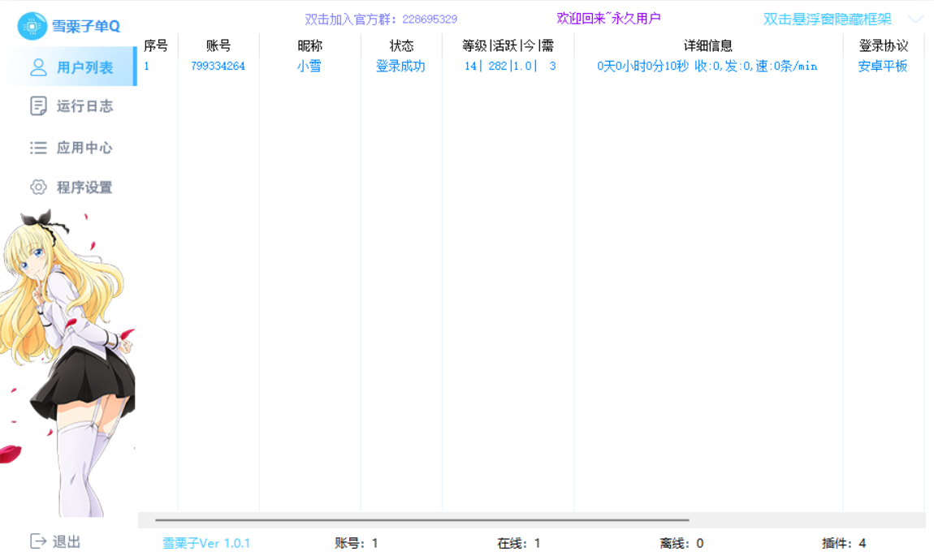Click the exit arrow icon beside 退出

pyautogui.click(x=38, y=541)
